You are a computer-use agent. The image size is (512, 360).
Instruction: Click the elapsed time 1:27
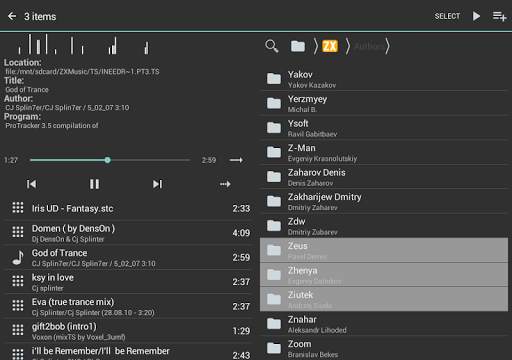point(11,160)
